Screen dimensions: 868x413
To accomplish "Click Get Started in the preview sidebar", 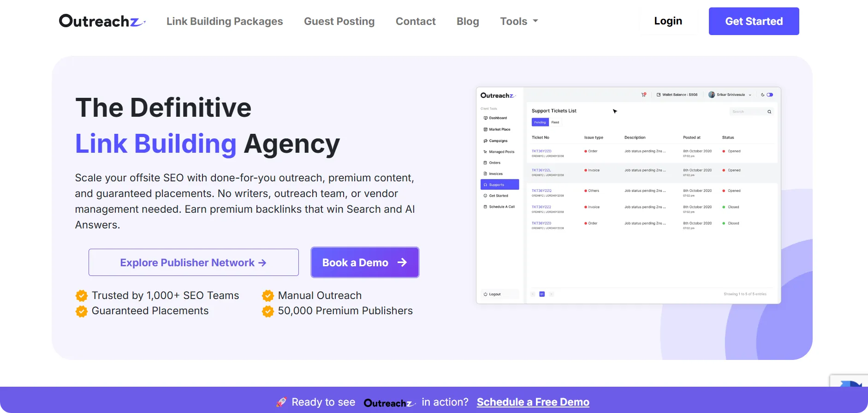I will 496,196.
